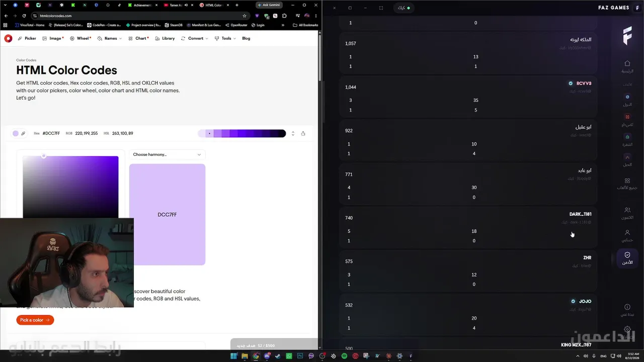This screenshot has height=362, width=644.
Task: Open the Picker tool in the site navigation
Action: [x=27, y=38]
